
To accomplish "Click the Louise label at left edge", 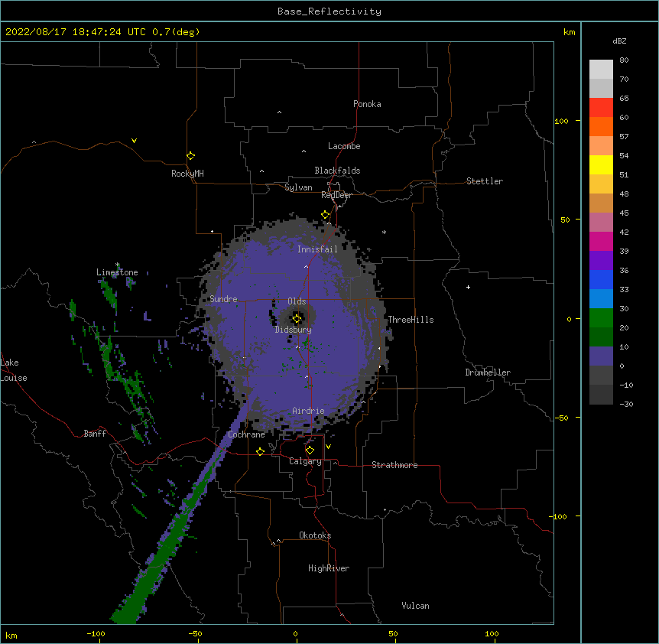I will pyautogui.click(x=14, y=378).
